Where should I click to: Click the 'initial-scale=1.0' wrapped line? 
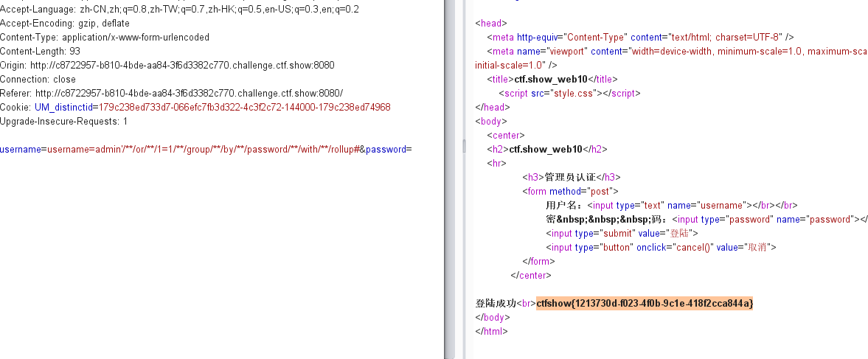516,66
